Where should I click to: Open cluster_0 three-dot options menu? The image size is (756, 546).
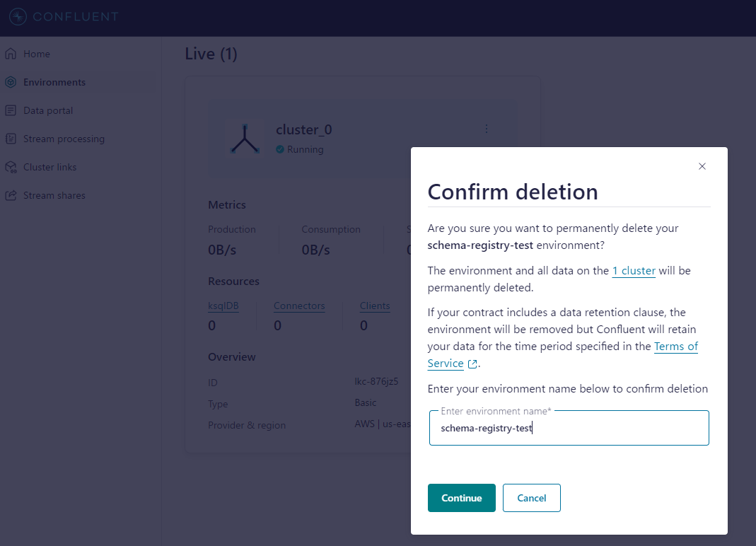[x=487, y=129]
